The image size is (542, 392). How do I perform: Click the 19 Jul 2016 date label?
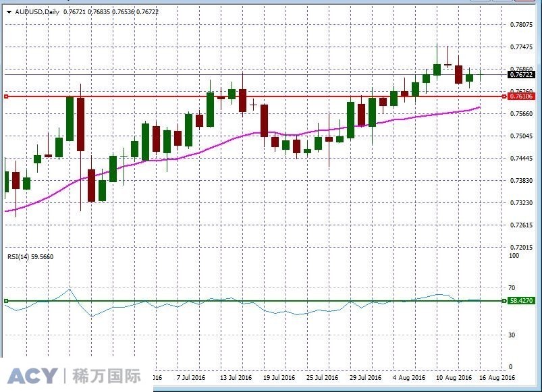click(x=279, y=378)
